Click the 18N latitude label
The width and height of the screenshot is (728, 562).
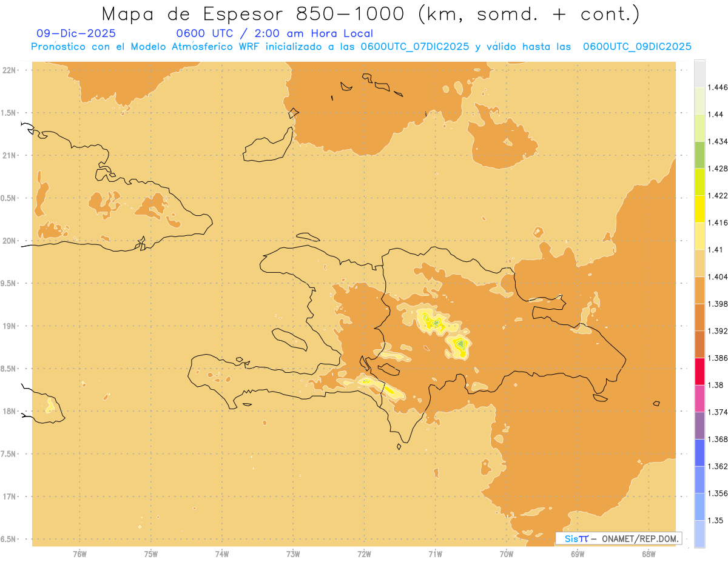[10, 411]
